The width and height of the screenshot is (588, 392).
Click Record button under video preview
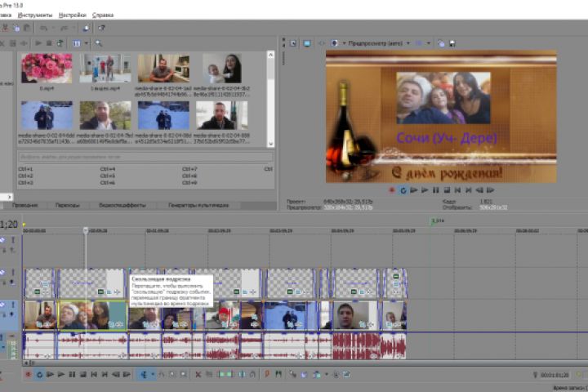click(392, 190)
